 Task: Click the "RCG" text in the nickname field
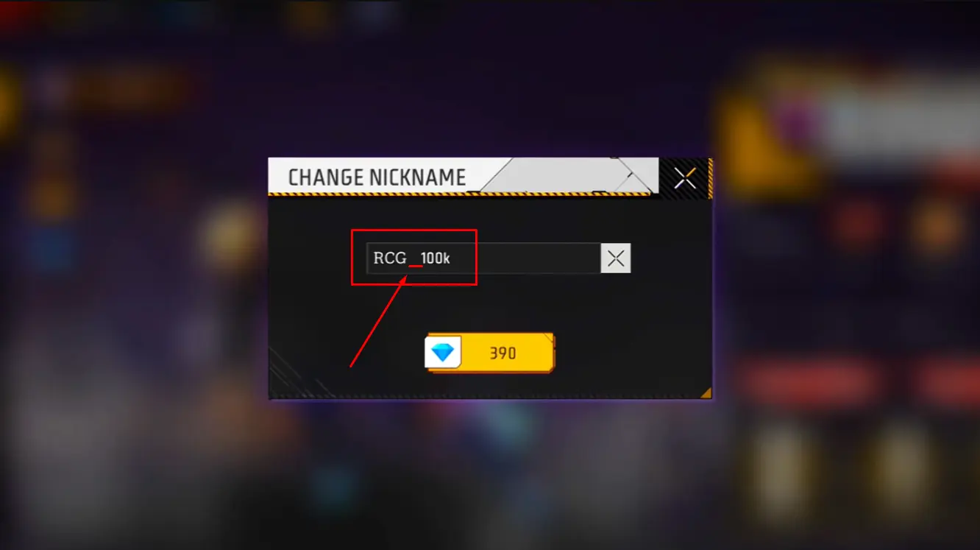[389, 258]
